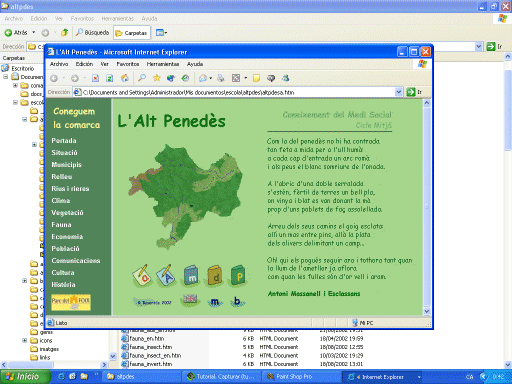Expand the icons folder in the tree
The height and width of the screenshot is (384, 512).
click(x=25, y=340)
